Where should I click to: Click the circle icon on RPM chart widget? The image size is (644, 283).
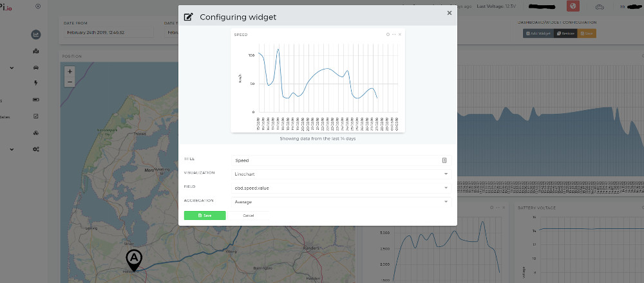(x=491, y=208)
